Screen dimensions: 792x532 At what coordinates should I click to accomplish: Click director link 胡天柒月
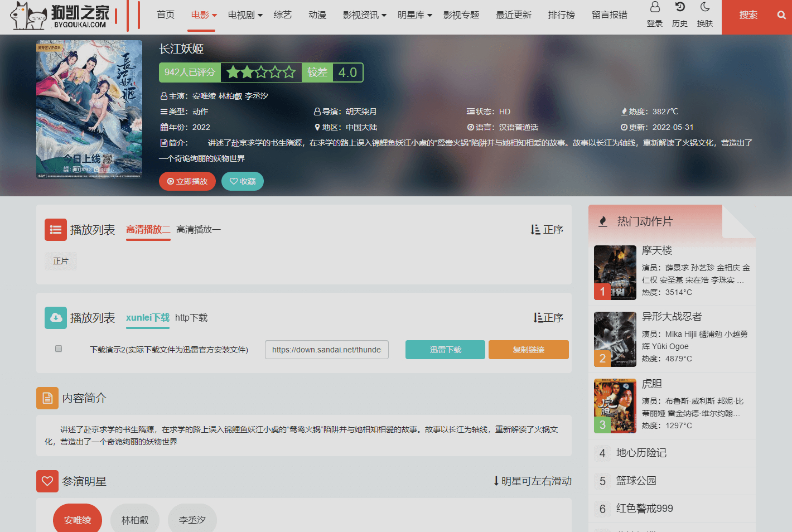[361, 112]
